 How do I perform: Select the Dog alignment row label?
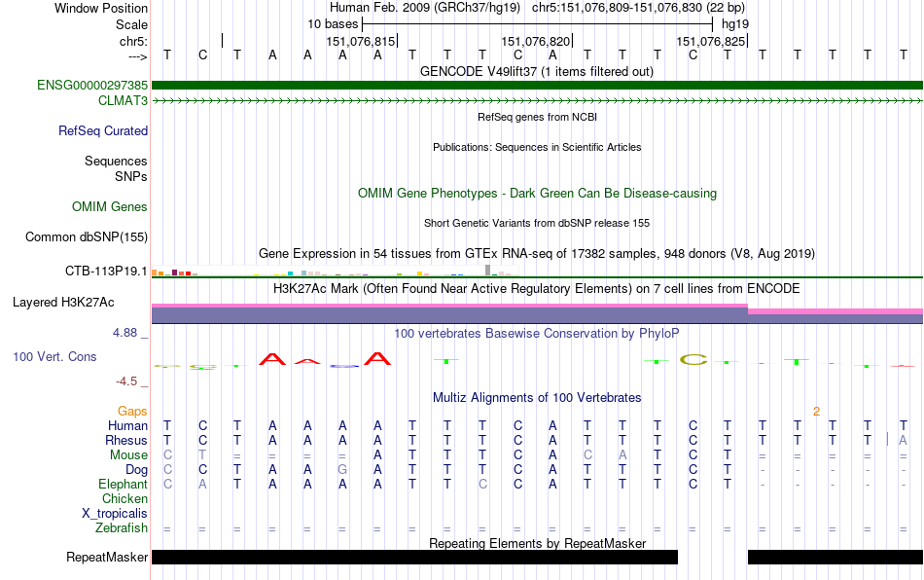coord(136,470)
